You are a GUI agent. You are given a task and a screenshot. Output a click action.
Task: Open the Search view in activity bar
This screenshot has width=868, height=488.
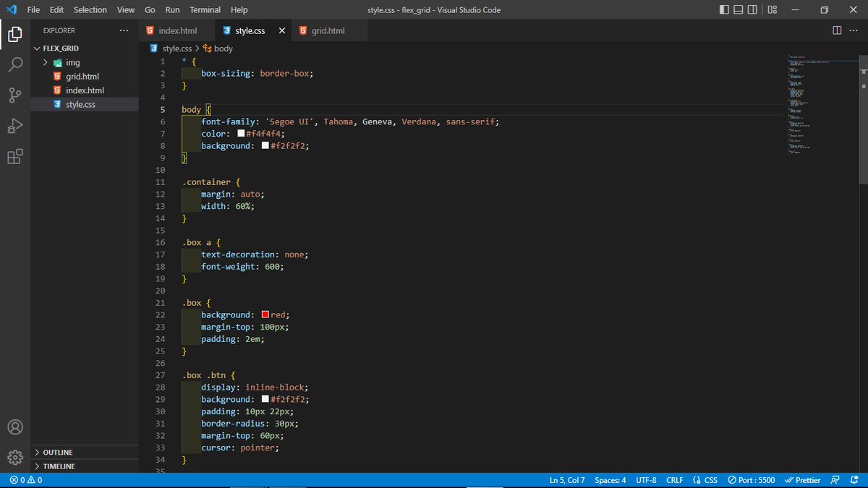coord(15,64)
